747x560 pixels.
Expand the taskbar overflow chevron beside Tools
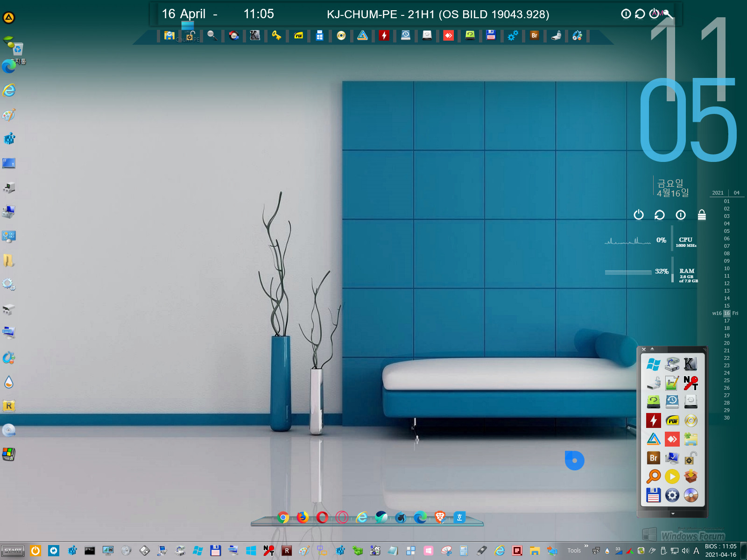[586, 546]
